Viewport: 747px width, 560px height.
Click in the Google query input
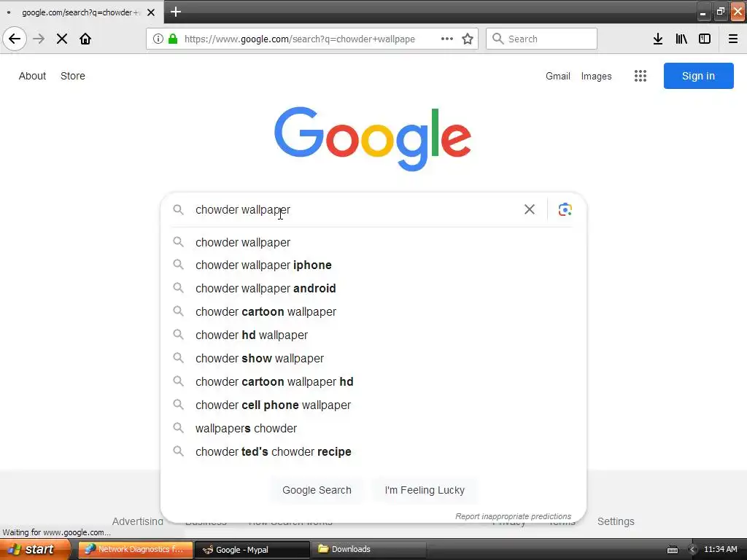[x=355, y=209]
